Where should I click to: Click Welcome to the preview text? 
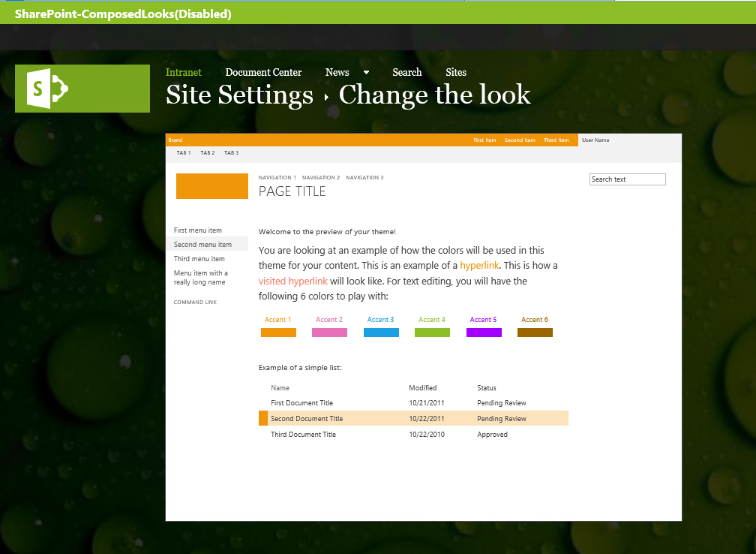point(327,232)
